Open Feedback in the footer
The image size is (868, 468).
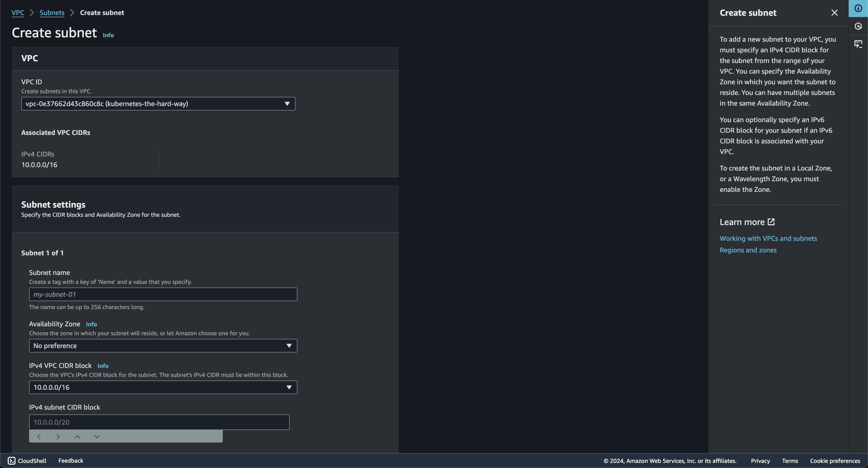[71, 460]
